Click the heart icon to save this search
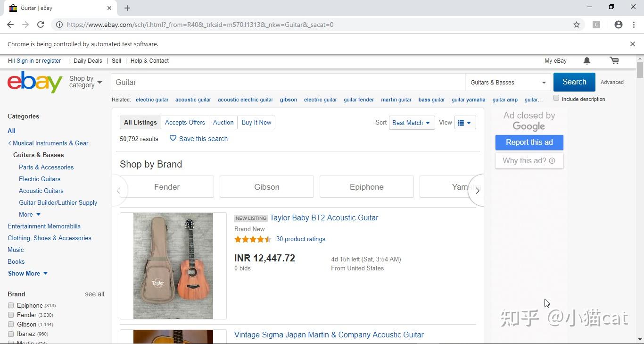 tap(173, 138)
